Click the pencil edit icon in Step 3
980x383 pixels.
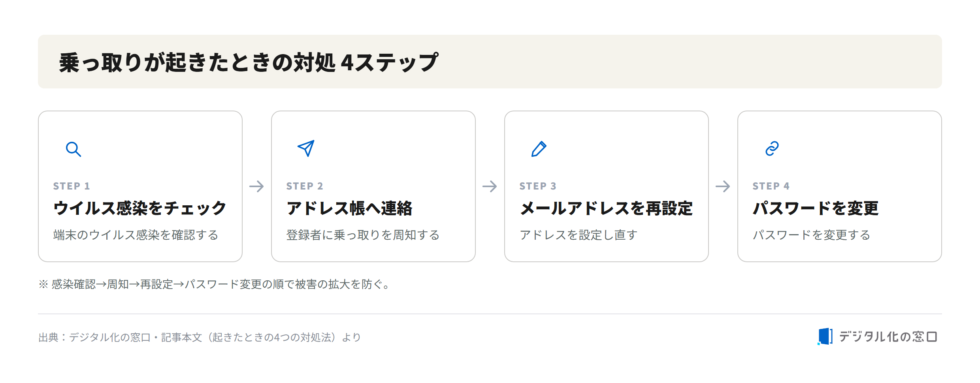[x=539, y=149]
